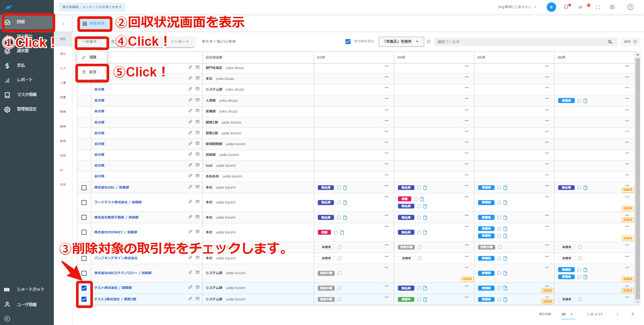Open the 03月 document icon for 株式会社ABC
This screenshot has height=325, width=644.
(345, 188)
